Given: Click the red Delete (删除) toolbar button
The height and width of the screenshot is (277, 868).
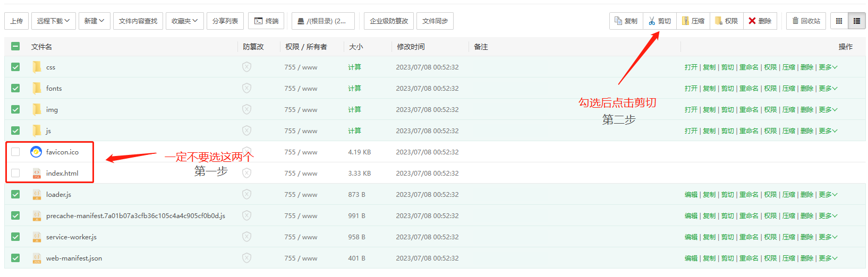Looking at the screenshot, I should point(760,21).
